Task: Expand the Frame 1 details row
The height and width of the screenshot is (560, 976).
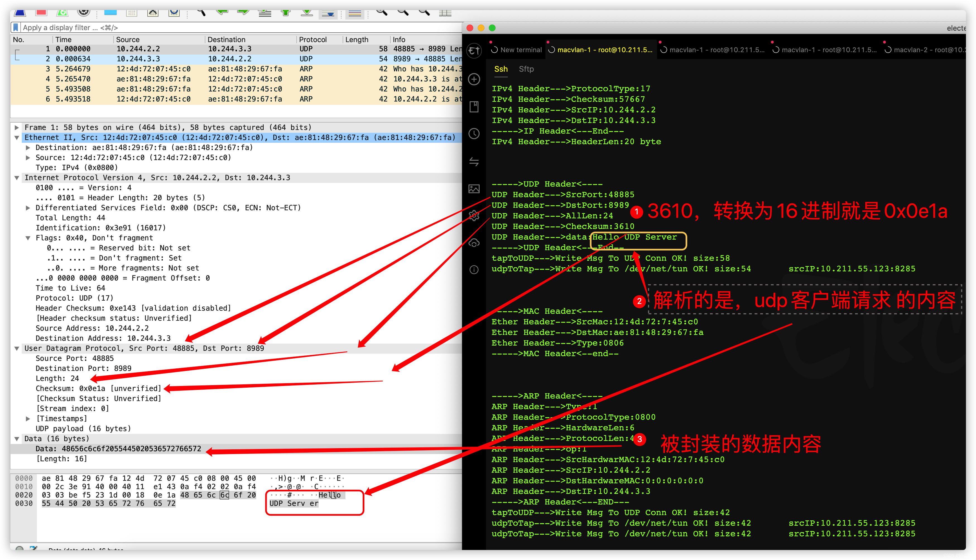Action: 17,127
